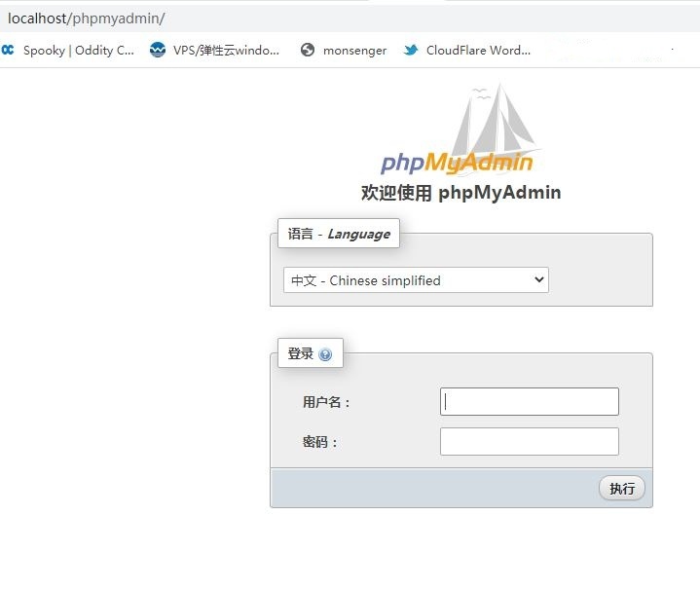The width and height of the screenshot is (700, 589).
Task: Click the 用户名： label
Action: (327, 402)
